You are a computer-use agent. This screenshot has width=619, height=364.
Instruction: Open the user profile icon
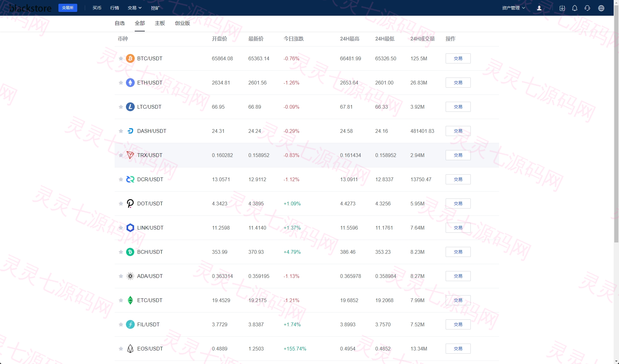pos(539,8)
